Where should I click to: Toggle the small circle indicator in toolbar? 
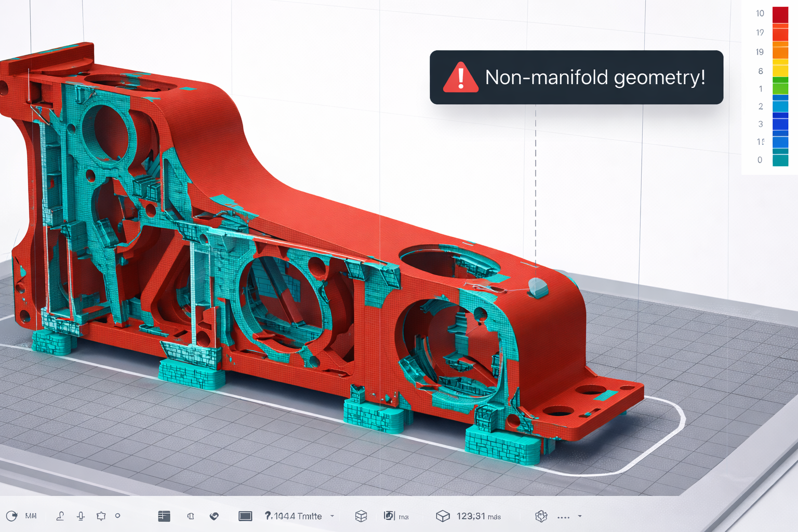(118, 516)
